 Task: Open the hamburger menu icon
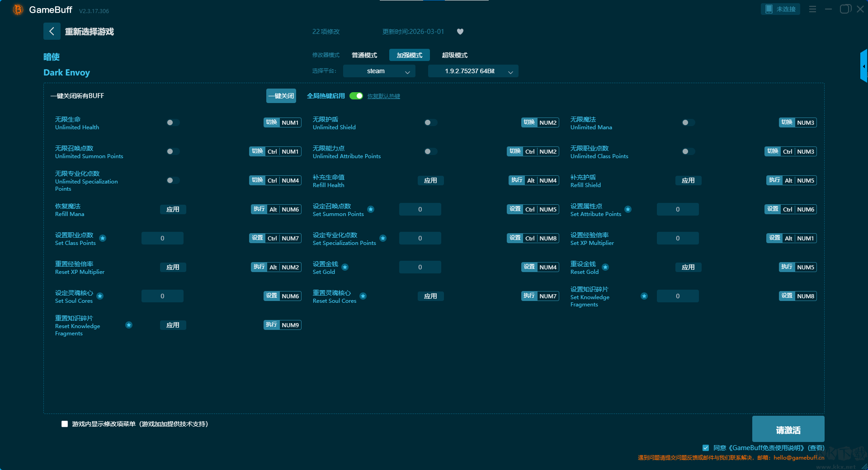point(812,9)
